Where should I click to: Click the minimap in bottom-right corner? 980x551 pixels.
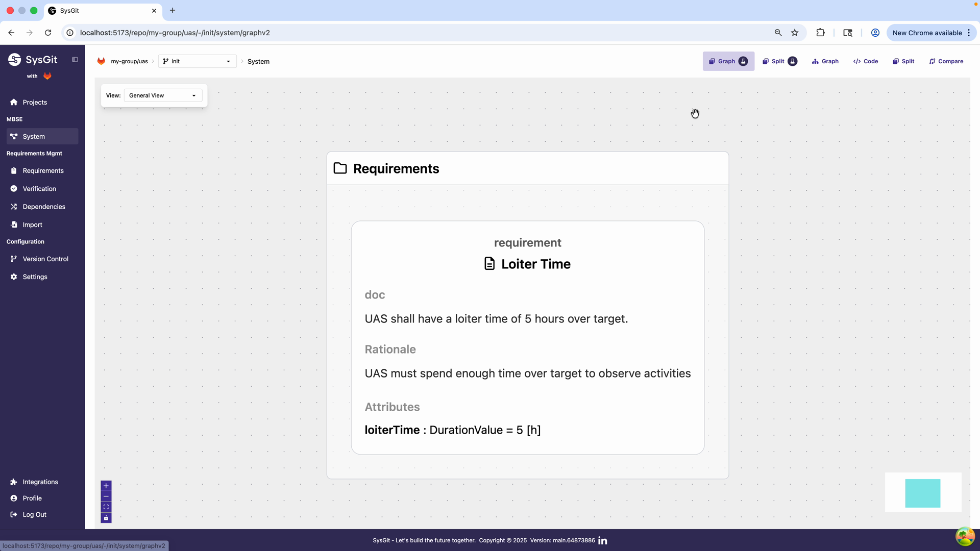point(922,493)
